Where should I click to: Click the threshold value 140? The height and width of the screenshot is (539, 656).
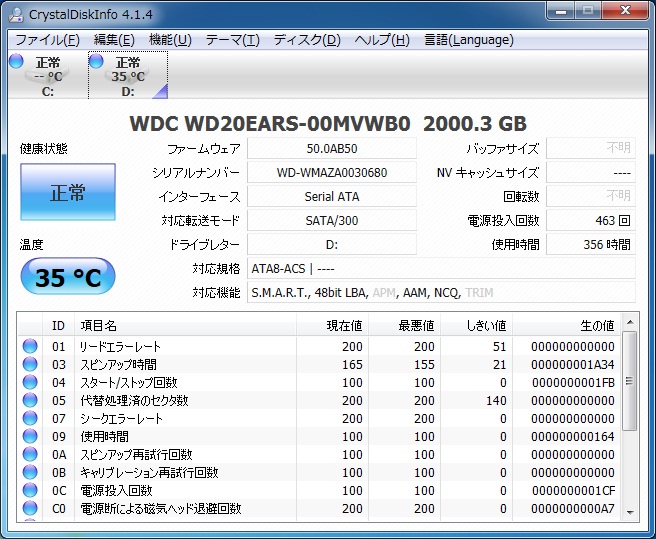pos(496,400)
